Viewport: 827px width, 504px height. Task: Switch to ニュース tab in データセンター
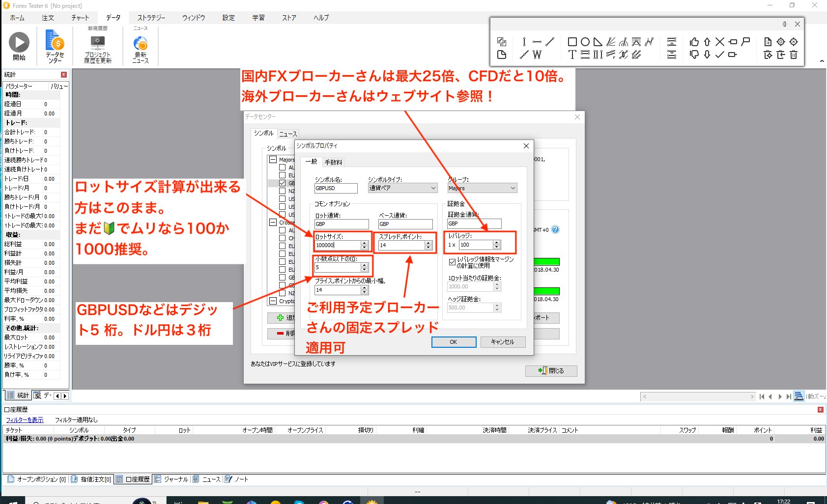[x=288, y=134]
